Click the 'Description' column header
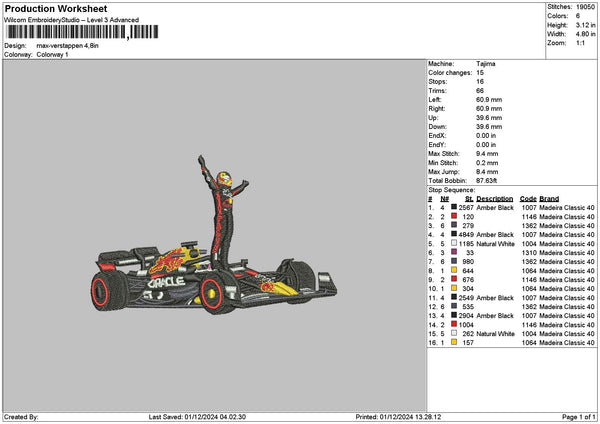The height and width of the screenshot is (424, 600). 494,199
